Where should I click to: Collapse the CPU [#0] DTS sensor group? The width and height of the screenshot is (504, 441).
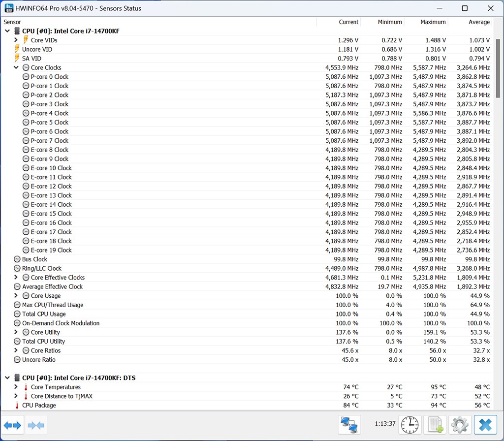tap(7, 378)
